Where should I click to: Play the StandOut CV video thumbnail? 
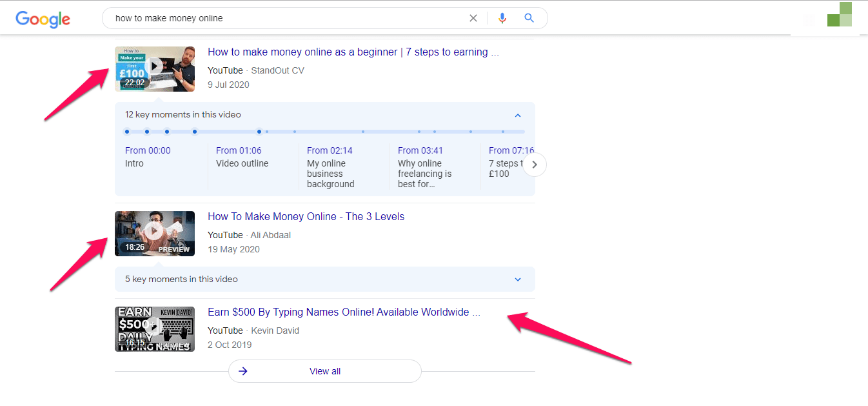point(155,68)
